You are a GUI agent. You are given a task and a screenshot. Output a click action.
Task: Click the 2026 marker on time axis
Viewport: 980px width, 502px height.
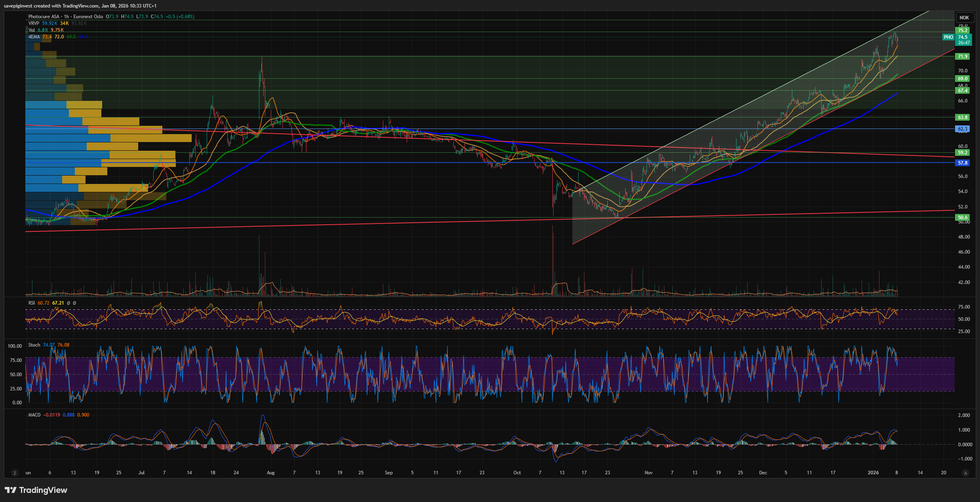click(873, 473)
